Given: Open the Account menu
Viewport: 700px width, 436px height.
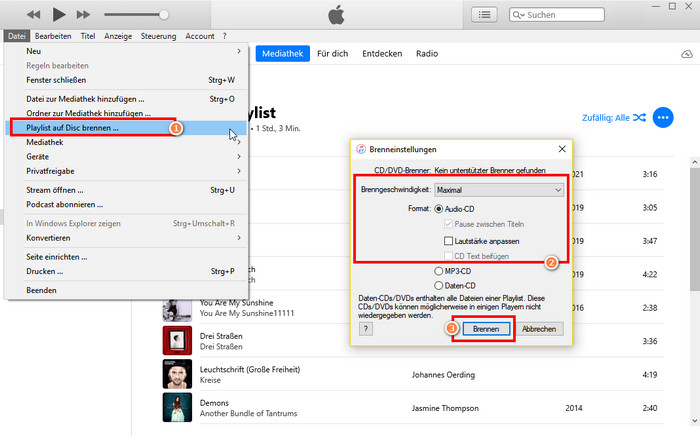Looking at the screenshot, I should [200, 36].
